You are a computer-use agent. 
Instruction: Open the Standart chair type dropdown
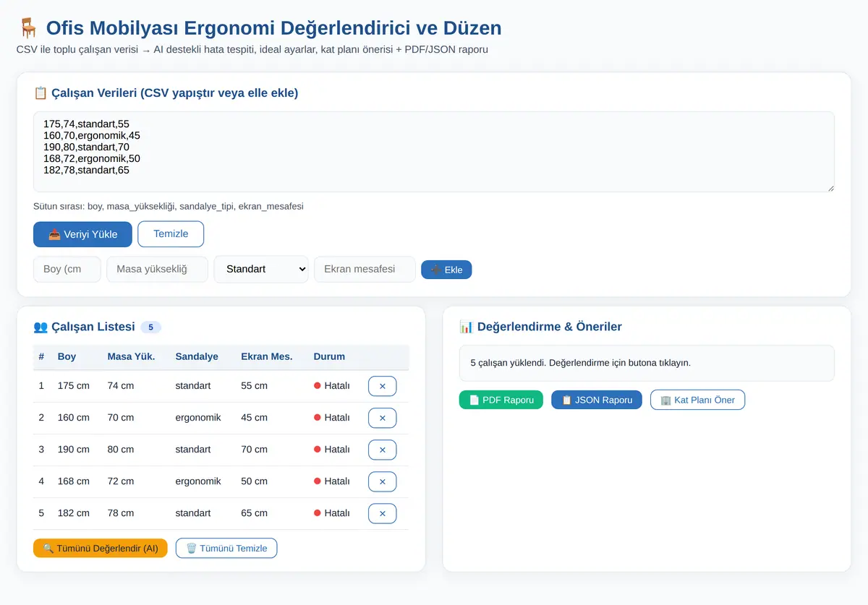tap(261, 269)
